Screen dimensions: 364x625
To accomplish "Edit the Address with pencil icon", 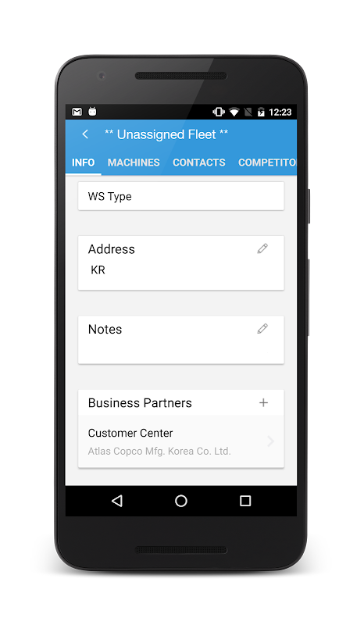I will point(262,248).
